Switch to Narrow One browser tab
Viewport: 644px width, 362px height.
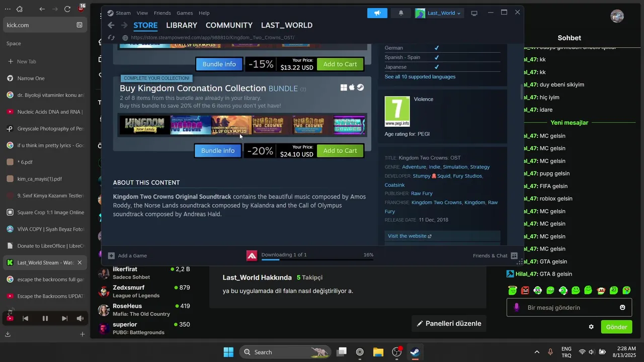click(x=44, y=78)
